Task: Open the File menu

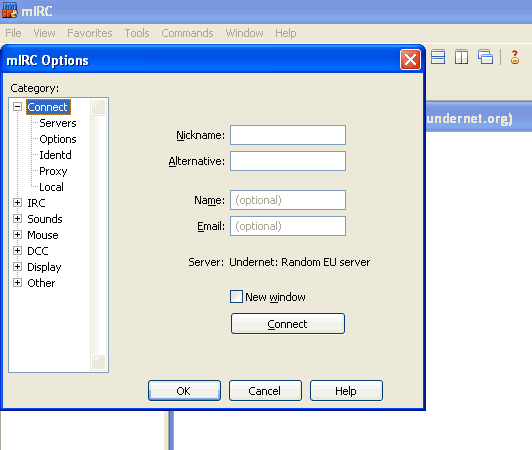Action: pos(13,33)
